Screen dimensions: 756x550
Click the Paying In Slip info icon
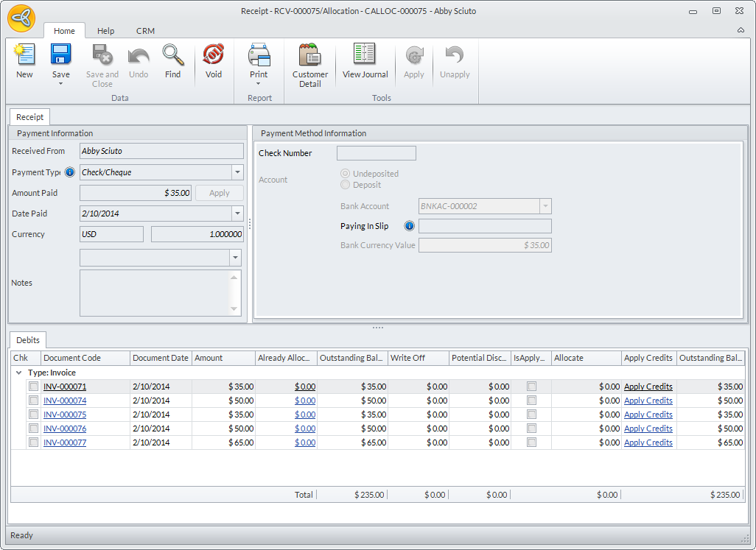point(410,226)
